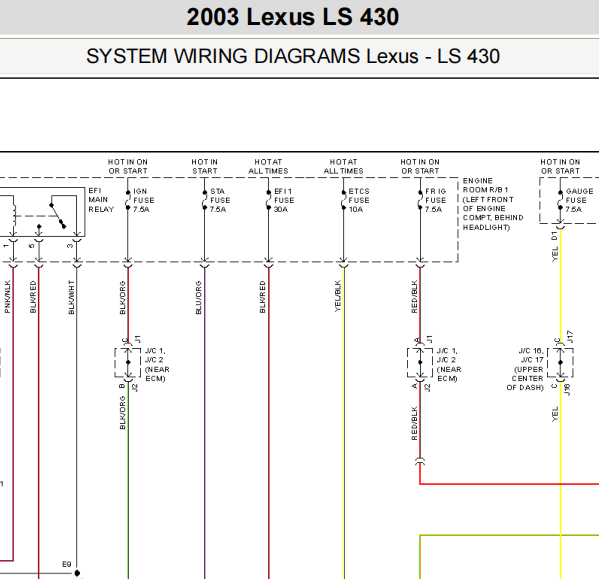Click 'HOT IN START' label above STA fuse

click(205, 167)
